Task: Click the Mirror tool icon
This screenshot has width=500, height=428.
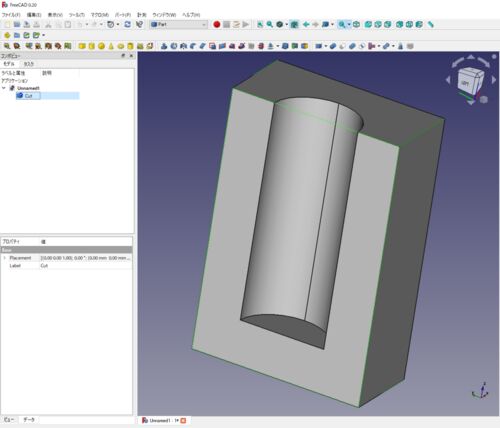Action: (183, 46)
